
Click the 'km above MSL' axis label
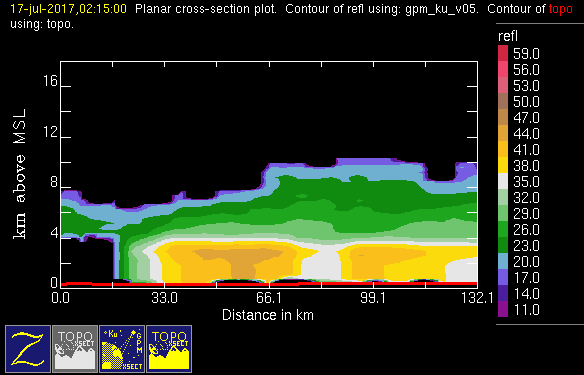pyautogui.click(x=20, y=174)
